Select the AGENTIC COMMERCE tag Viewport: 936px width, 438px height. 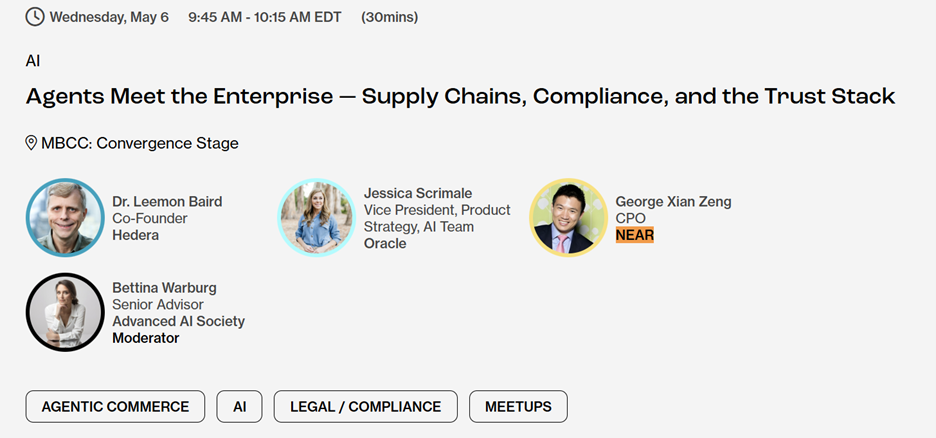(x=115, y=406)
